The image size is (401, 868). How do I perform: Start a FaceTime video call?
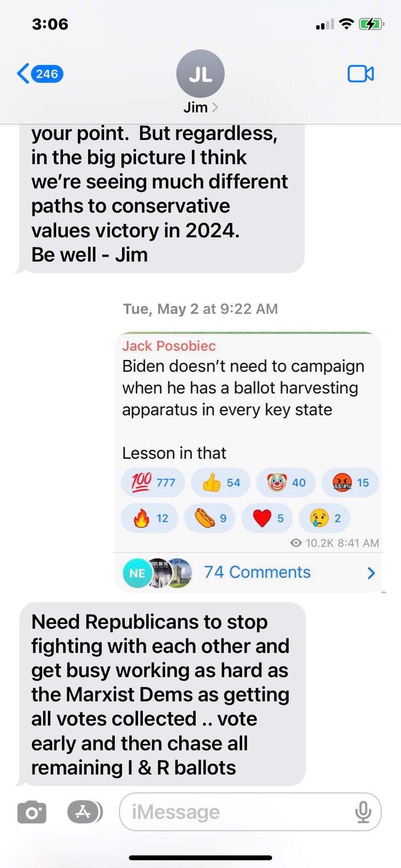click(x=361, y=74)
